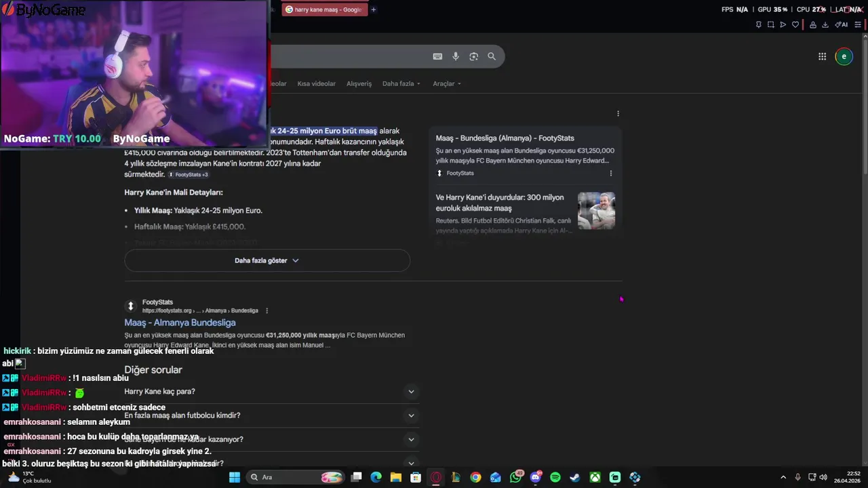Switch to the 'Alışveriş' tab
Screen dimensions: 868x488
[359, 83]
